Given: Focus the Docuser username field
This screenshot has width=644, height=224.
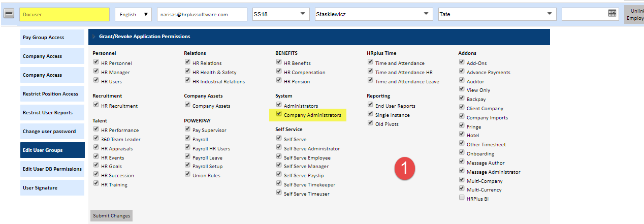Looking at the screenshot, I should [65, 14].
